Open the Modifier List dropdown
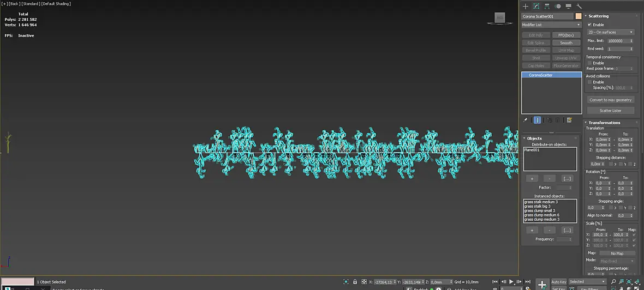 tap(551, 25)
